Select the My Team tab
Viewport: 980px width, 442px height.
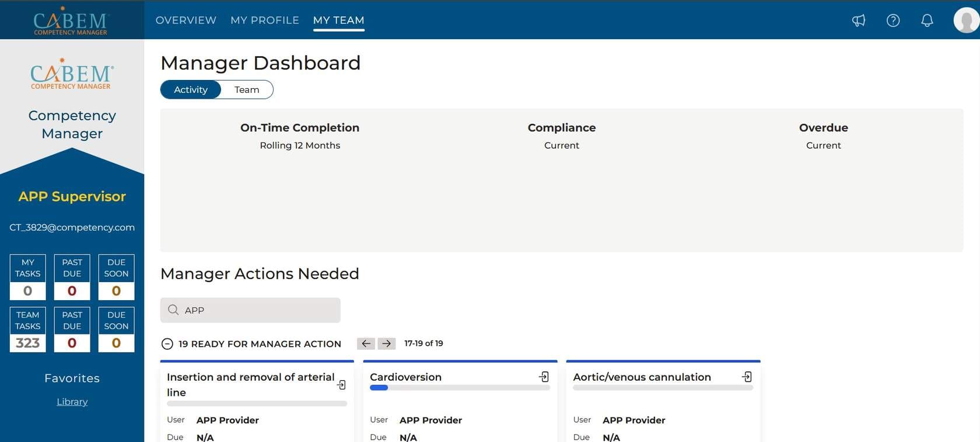[338, 20]
